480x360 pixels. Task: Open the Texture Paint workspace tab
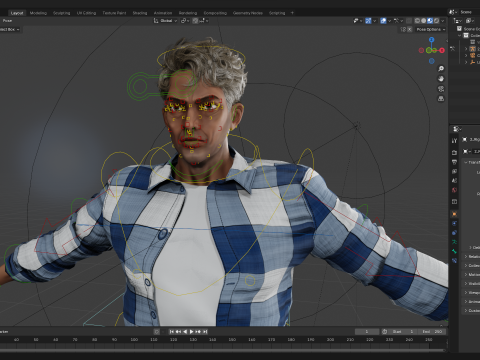tap(114, 13)
